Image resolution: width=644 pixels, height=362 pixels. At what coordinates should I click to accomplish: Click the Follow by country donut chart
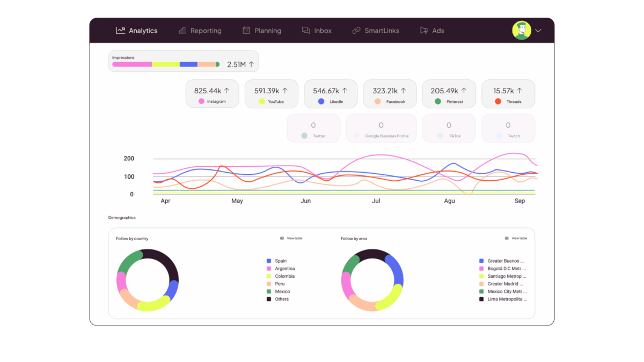coord(148,280)
